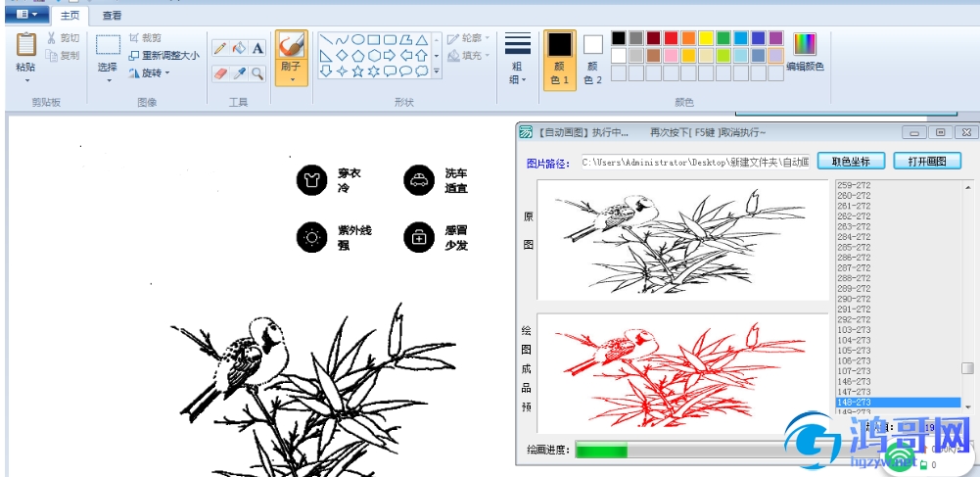Screen dimensions: 980x477
Task: Open the Paste (粘贴) dropdown arrow
Action: point(26,80)
